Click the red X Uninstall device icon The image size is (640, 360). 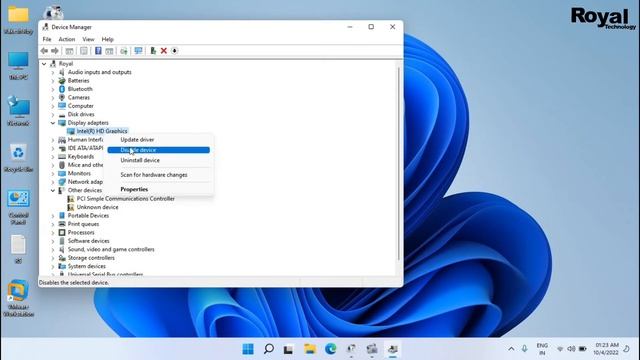[164, 51]
